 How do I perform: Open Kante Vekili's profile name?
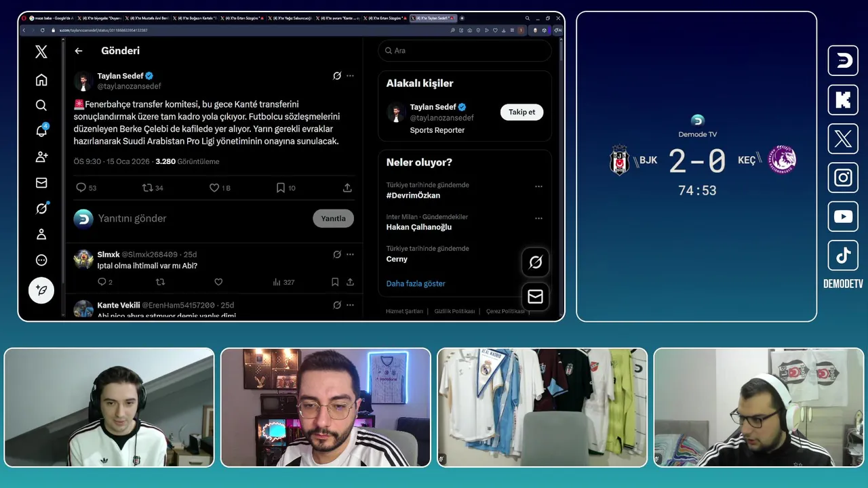118,305
